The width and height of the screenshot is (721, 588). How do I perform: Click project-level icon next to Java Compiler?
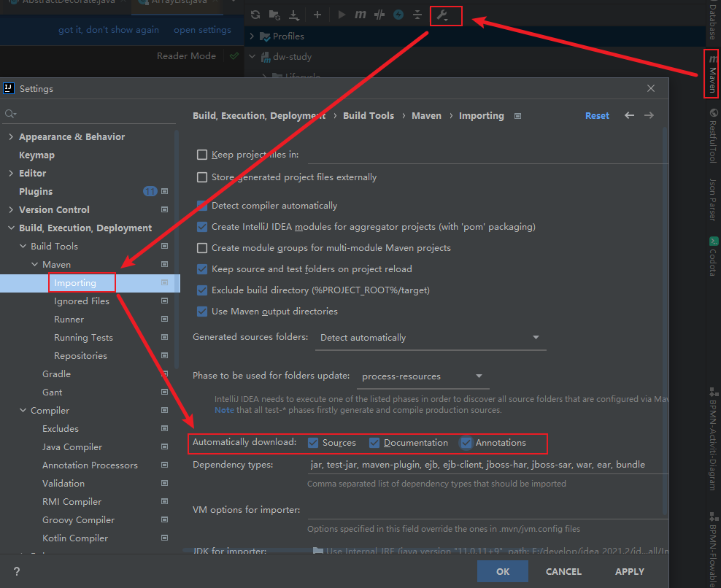[165, 447]
